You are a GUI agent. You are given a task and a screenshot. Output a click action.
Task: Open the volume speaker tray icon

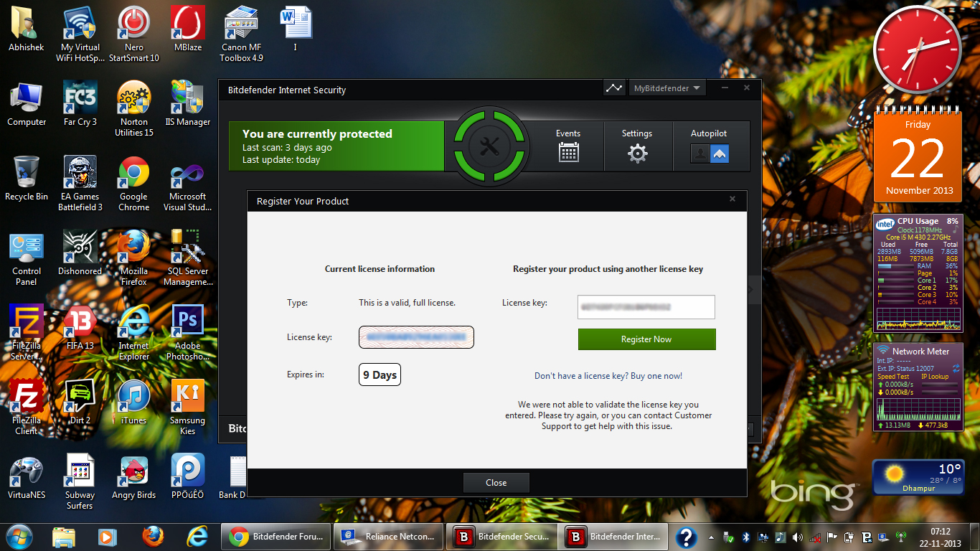pyautogui.click(x=797, y=537)
